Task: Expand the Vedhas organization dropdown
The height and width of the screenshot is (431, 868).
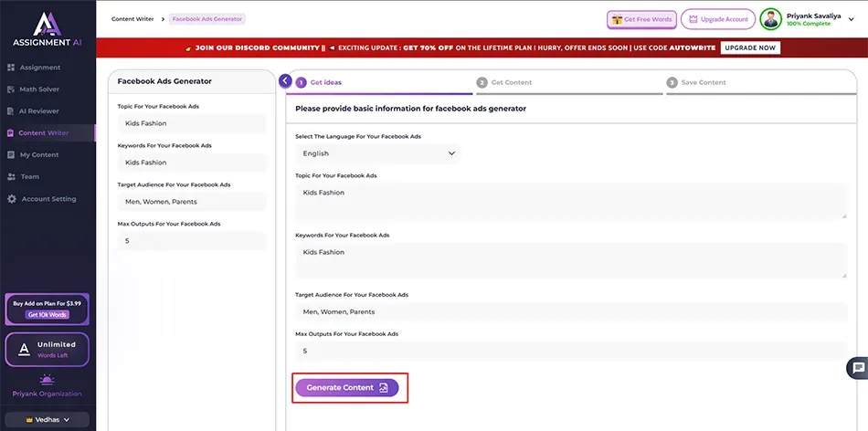Action: (x=48, y=420)
